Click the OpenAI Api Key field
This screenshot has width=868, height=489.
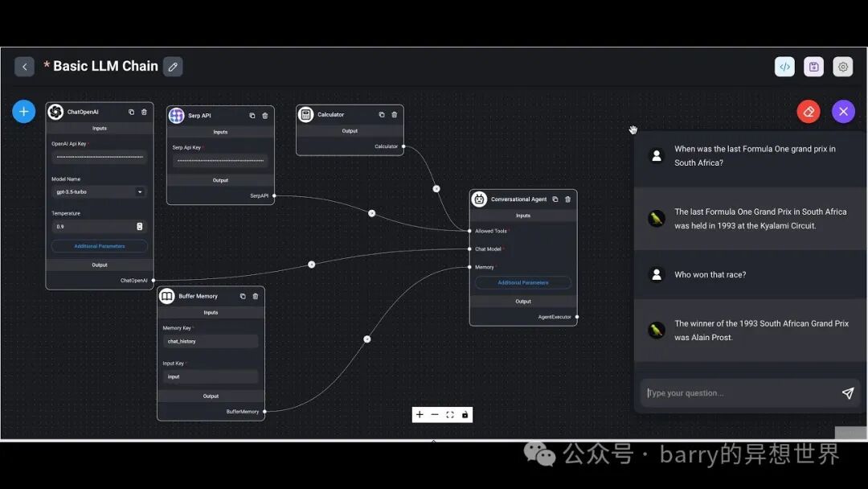coord(100,158)
